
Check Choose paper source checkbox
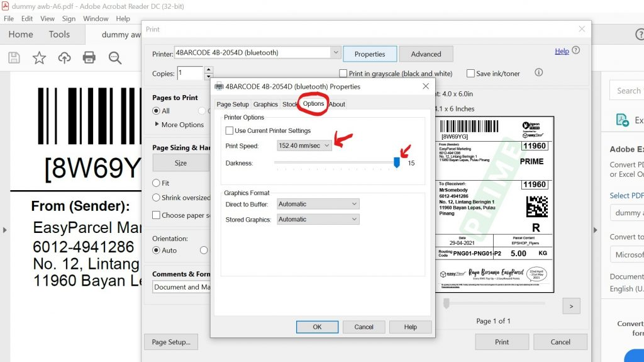(x=156, y=215)
